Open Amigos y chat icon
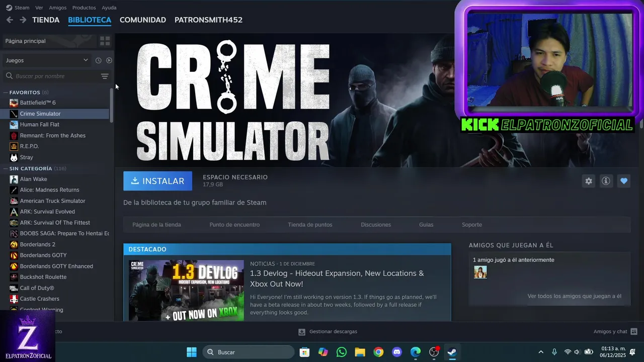Image resolution: width=644 pixels, height=362 pixels. coord(634,331)
